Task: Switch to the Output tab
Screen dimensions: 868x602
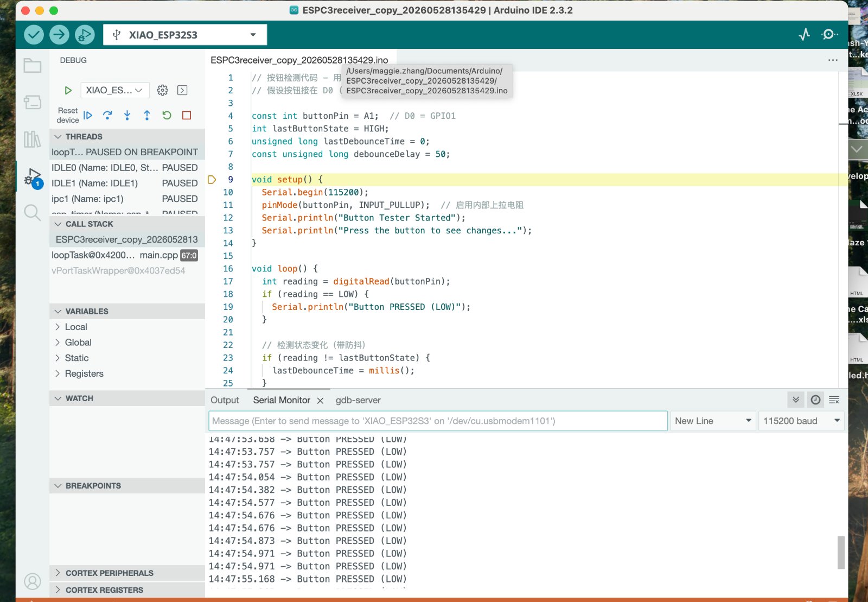Action: point(225,400)
